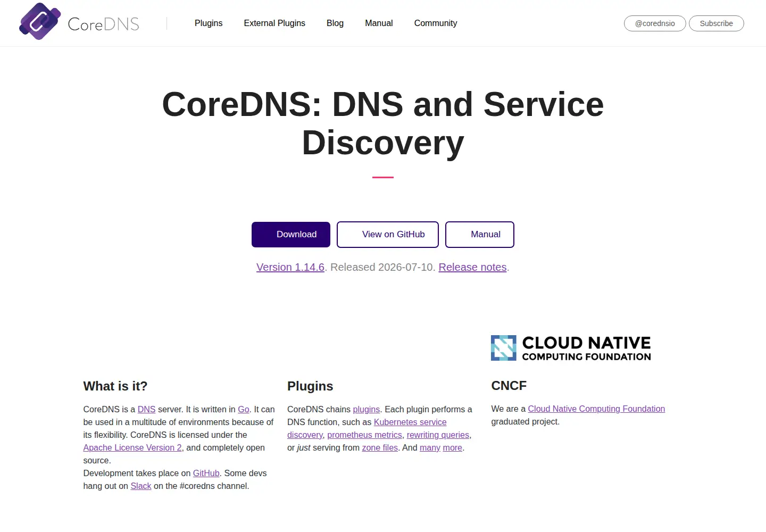Open the Release notes link
Viewport: 766px width, 532px height.
coord(472,267)
